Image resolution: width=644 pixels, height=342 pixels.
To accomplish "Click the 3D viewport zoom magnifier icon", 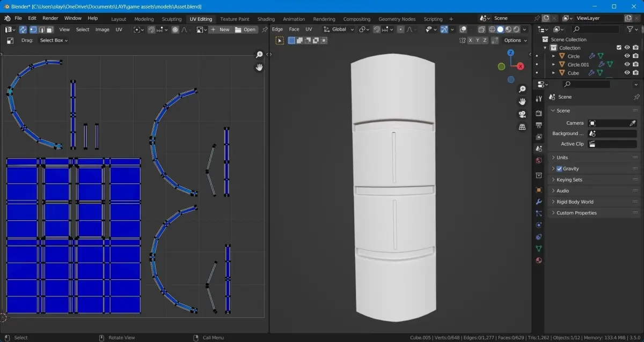I will click(522, 89).
